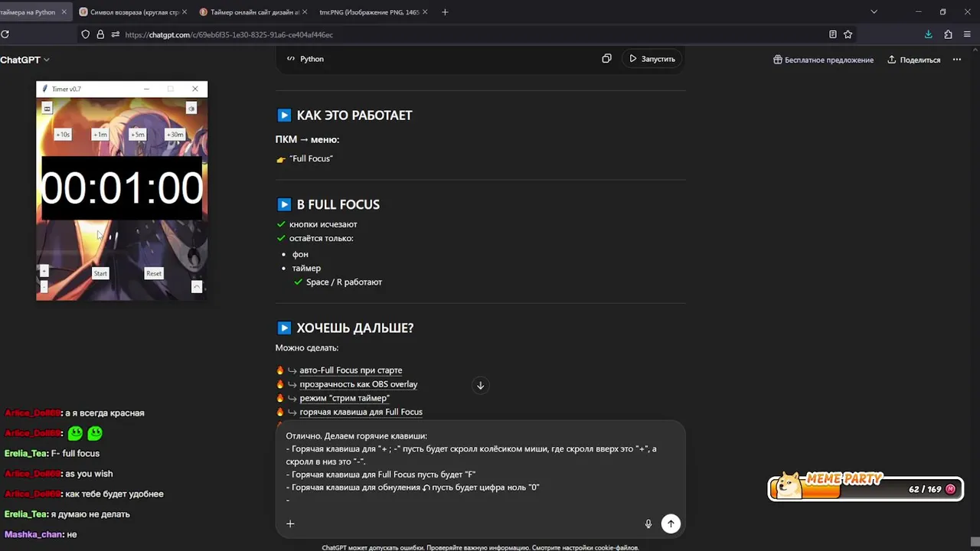Open the list-all-tabs dropdown arrow
The height and width of the screenshot is (551, 980).
coord(874,12)
